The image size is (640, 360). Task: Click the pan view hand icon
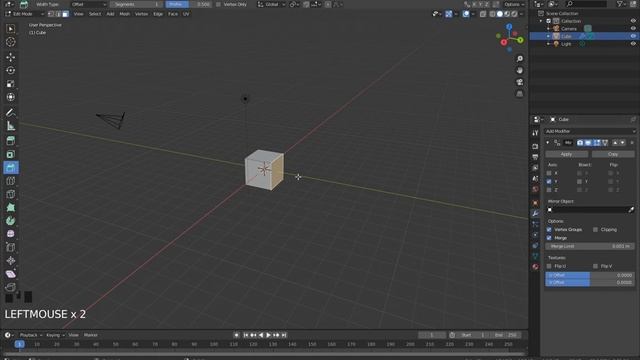(x=520, y=71)
